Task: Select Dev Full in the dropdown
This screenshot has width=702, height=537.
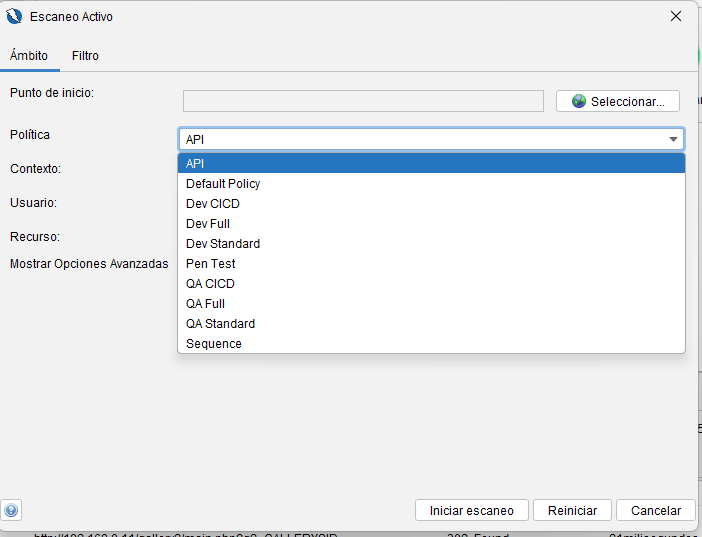Action: click(x=430, y=224)
